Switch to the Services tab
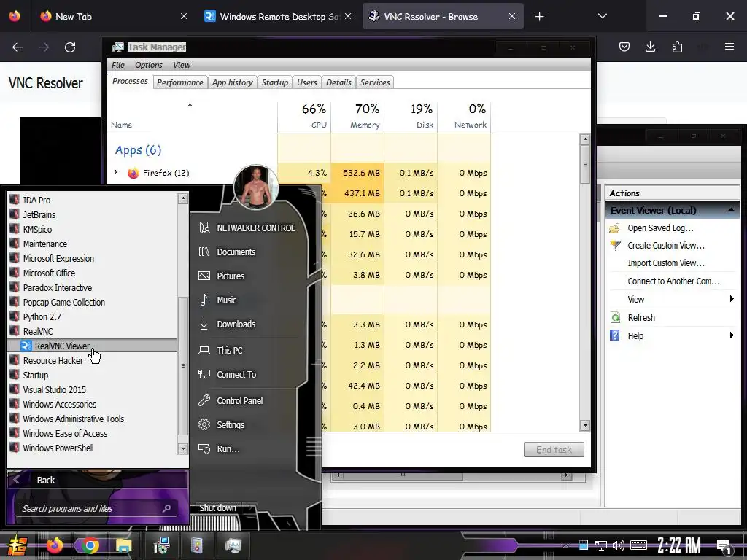 click(x=375, y=82)
